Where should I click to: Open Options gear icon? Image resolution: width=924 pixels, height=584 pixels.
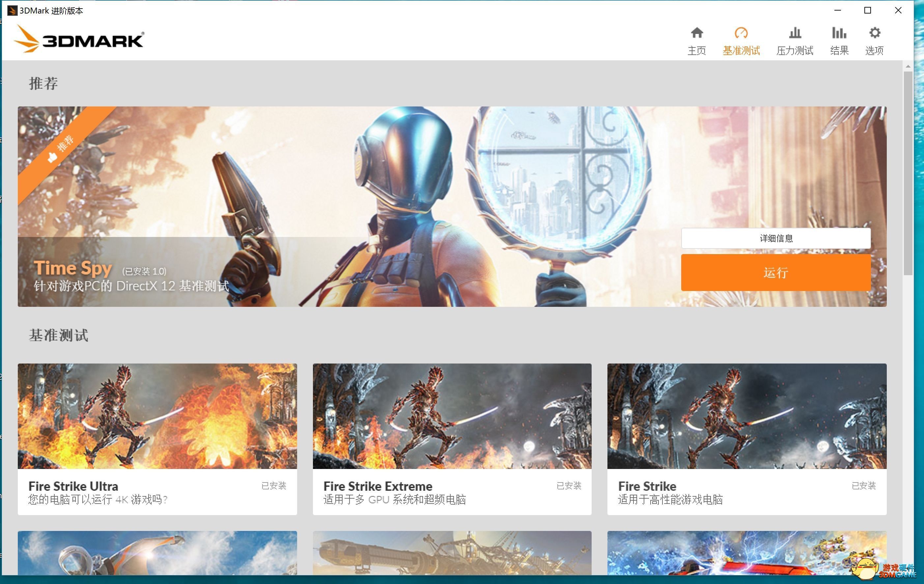click(875, 33)
